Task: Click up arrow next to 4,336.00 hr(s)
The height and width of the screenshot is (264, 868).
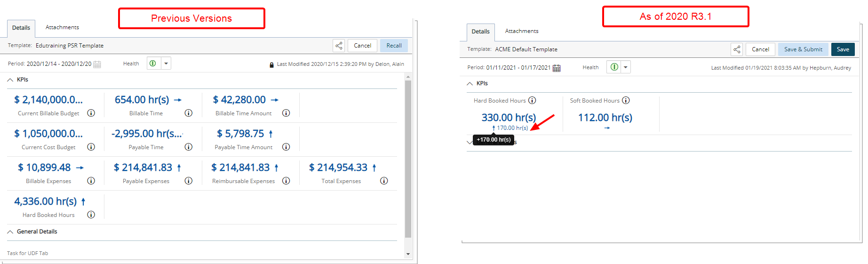Action: point(83,201)
